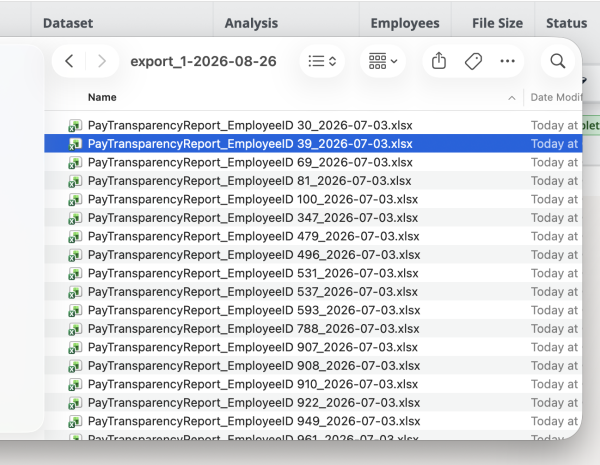Click Excel icon of EmployeeID 949 file
The height and width of the screenshot is (465, 600).
(75, 421)
